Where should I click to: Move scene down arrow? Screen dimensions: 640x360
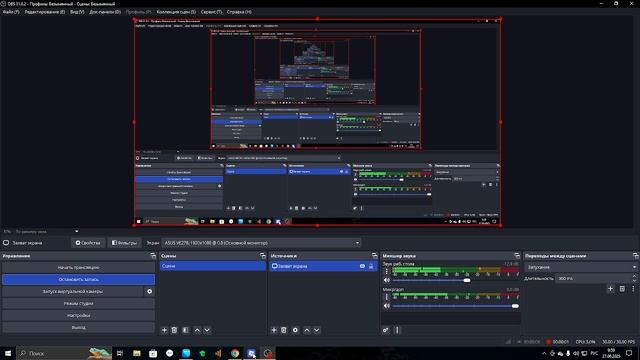pyautogui.click(x=207, y=330)
